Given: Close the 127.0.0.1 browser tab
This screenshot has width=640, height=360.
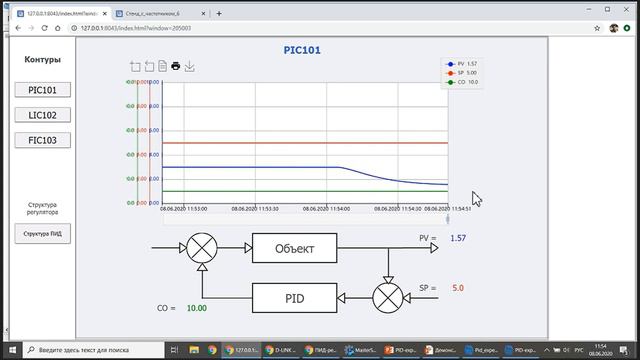Looking at the screenshot, I should 105,13.
